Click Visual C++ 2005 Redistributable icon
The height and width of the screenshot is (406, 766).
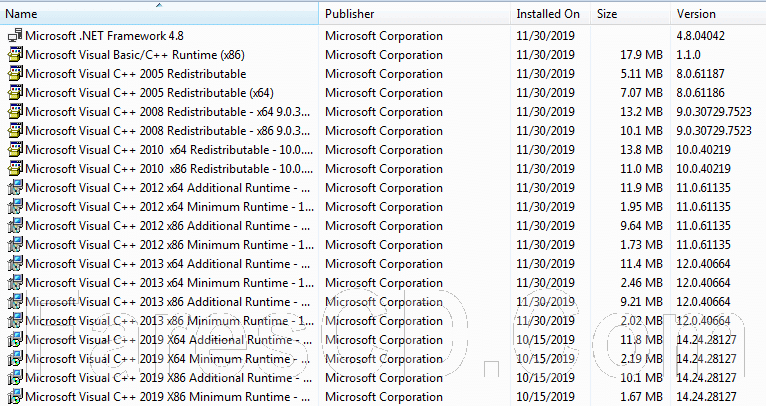click(15, 74)
